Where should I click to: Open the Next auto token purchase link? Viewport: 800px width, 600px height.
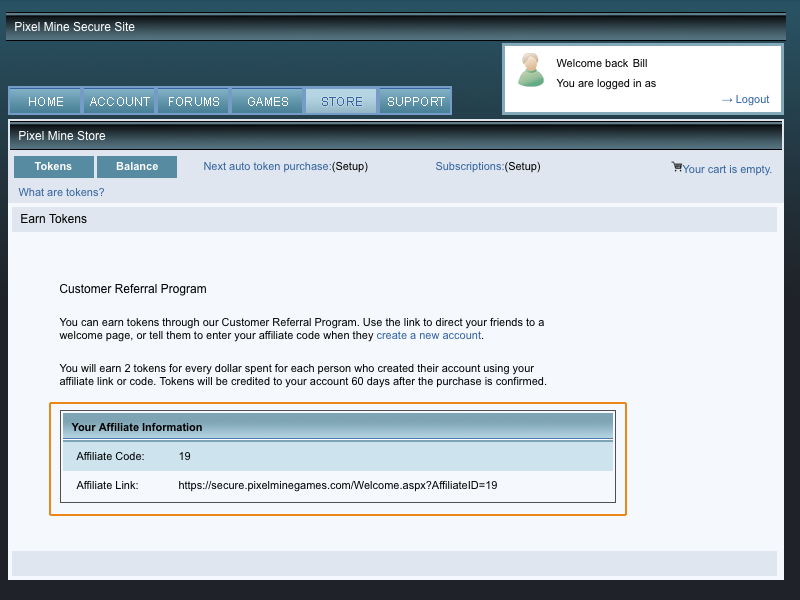(x=267, y=166)
